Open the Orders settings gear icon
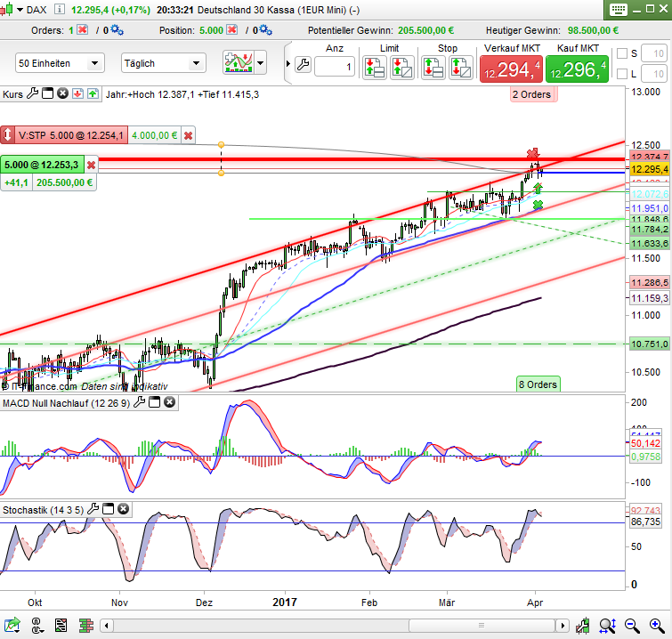Image resolution: width=672 pixels, height=639 pixels. 117,30
